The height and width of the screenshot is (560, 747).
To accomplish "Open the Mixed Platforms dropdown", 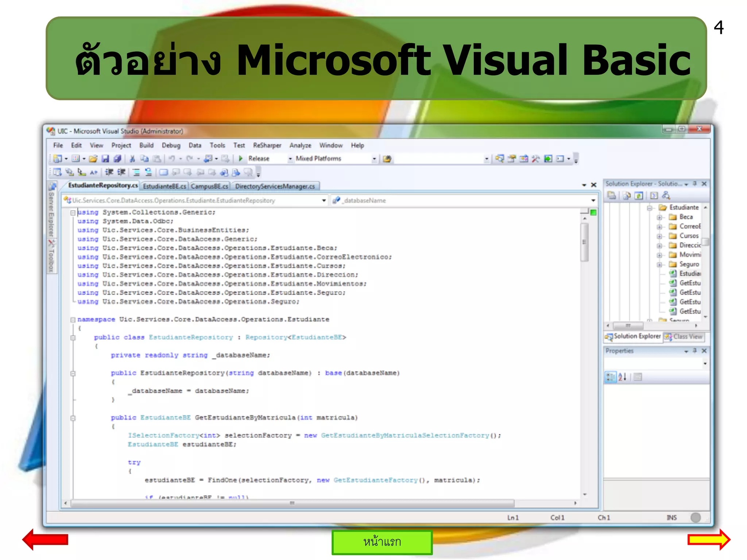I will point(374,159).
